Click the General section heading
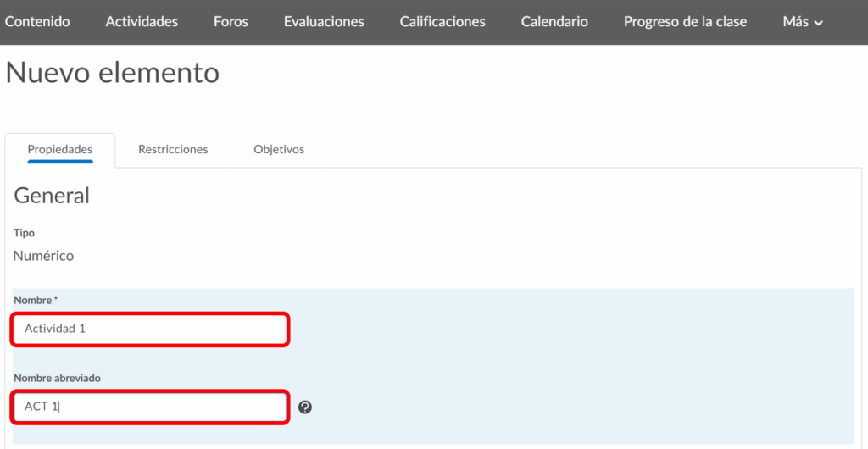 point(52,196)
